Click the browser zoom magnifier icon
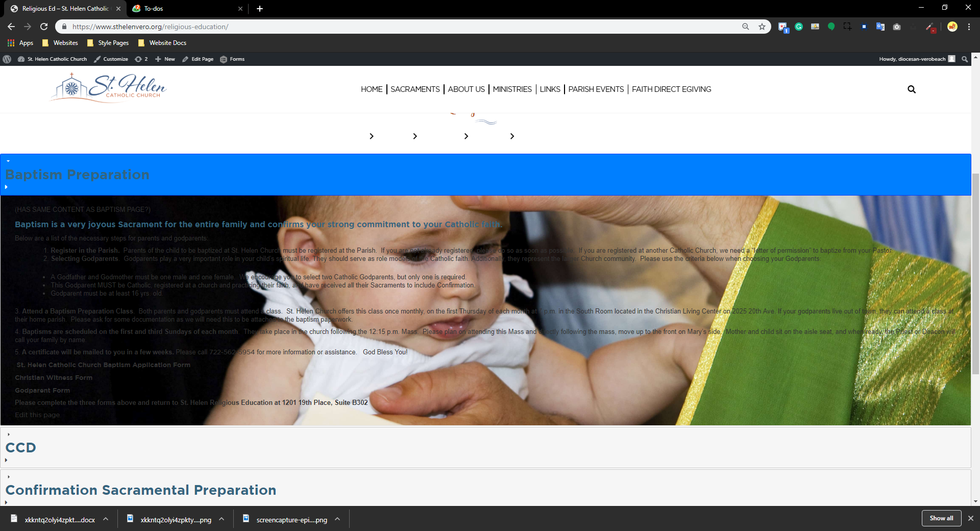The height and width of the screenshot is (531, 980). tap(746, 27)
